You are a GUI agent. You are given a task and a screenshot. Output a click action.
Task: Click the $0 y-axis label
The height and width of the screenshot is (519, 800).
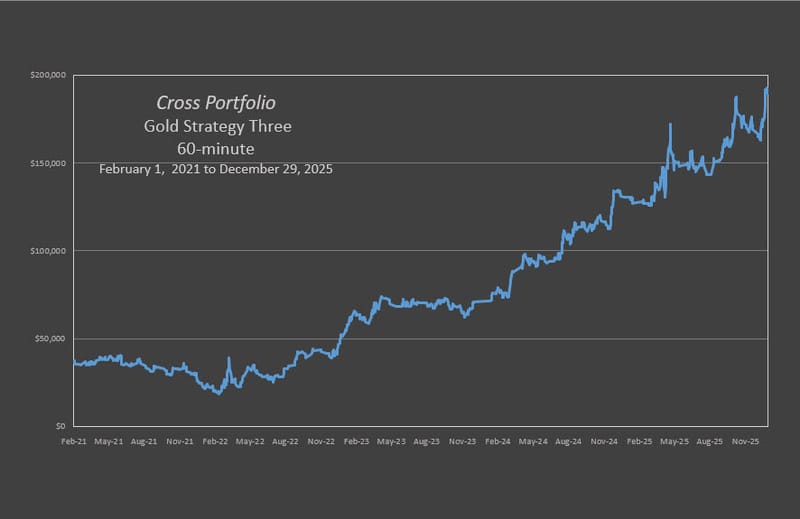click(x=60, y=426)
